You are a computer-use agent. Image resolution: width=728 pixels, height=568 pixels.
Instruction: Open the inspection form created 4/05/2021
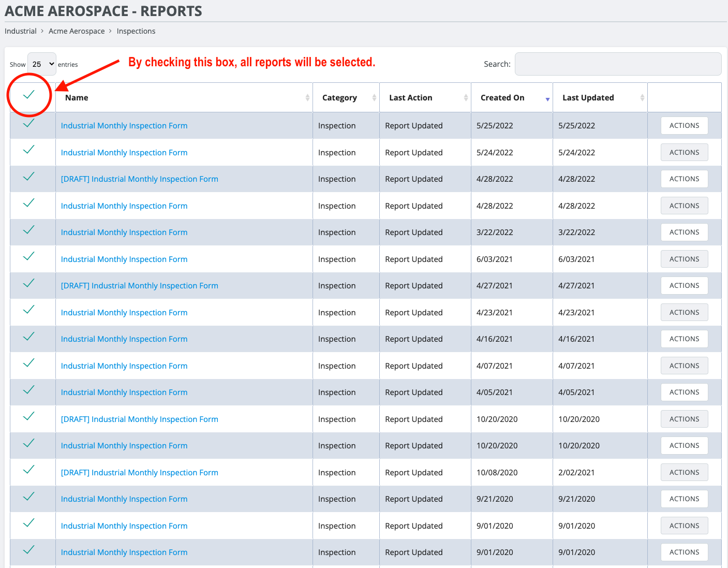(x=124, y=392)
